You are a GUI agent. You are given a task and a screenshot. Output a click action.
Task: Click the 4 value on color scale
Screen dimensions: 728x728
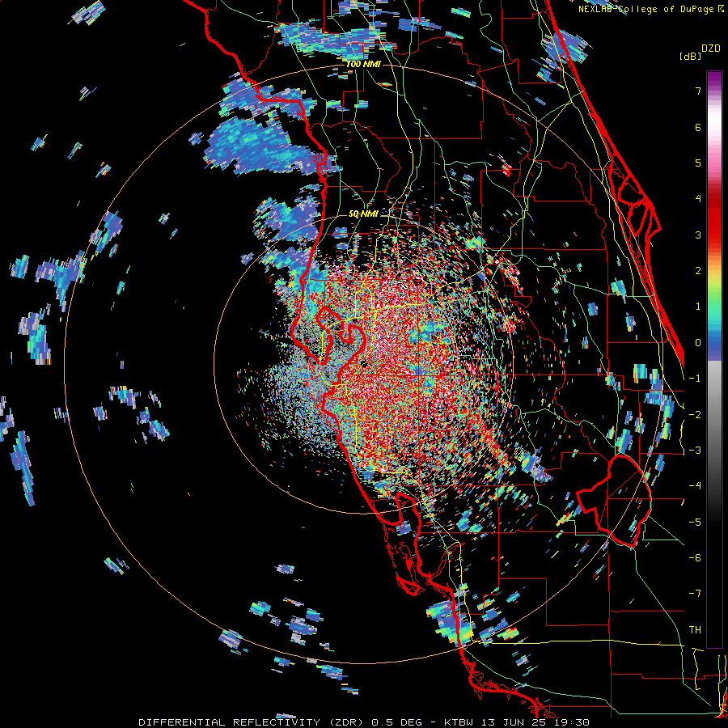(698, 199)
